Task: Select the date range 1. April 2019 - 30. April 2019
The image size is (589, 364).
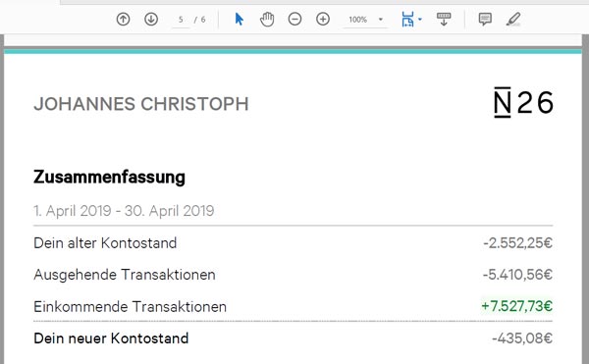Action: 124,211
